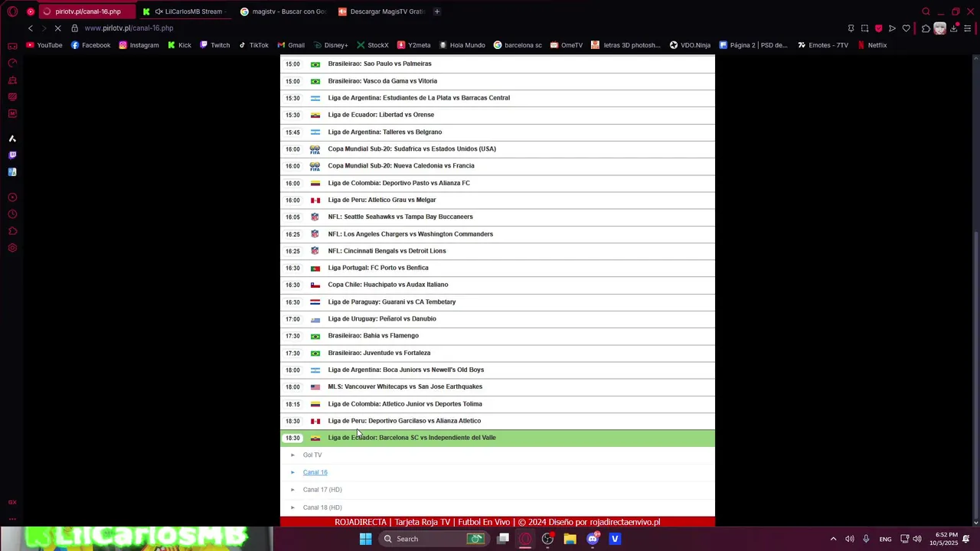Open Task View on taskbar

point(503,539)
